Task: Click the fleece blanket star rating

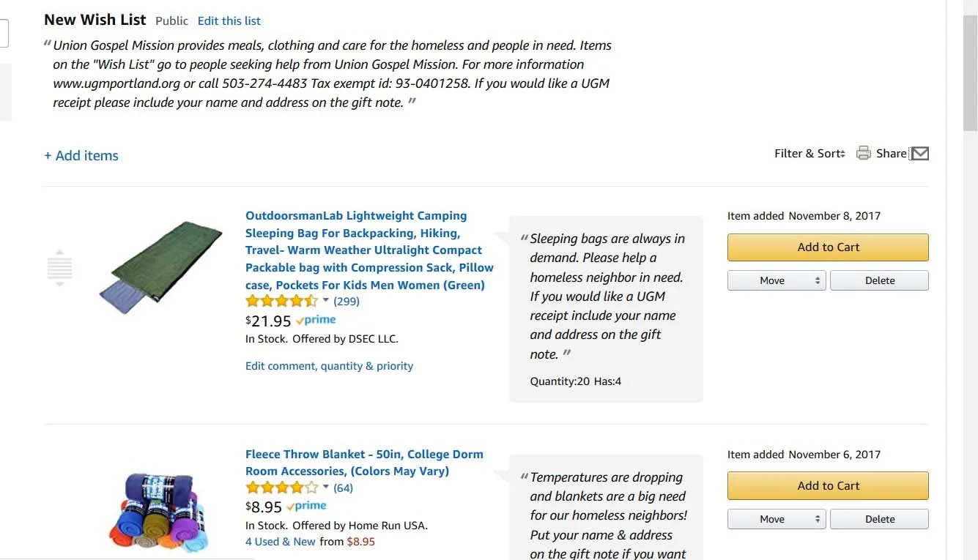Action: [x=281, y=488]
